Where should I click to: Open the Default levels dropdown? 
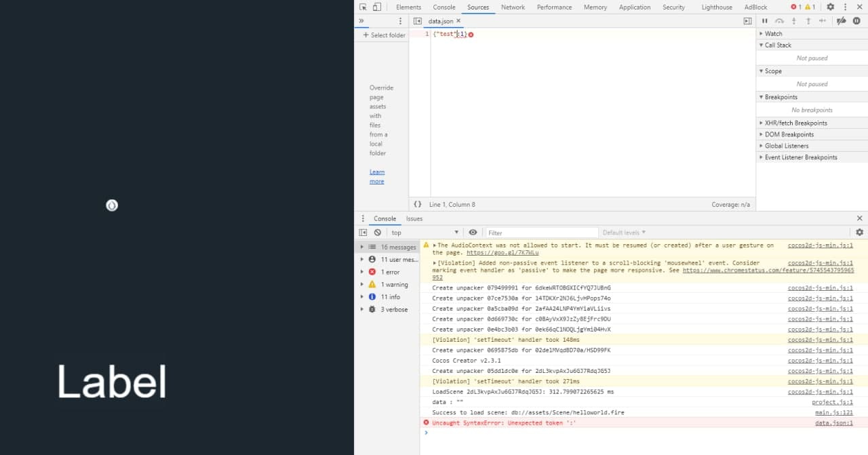click(624, 233)
